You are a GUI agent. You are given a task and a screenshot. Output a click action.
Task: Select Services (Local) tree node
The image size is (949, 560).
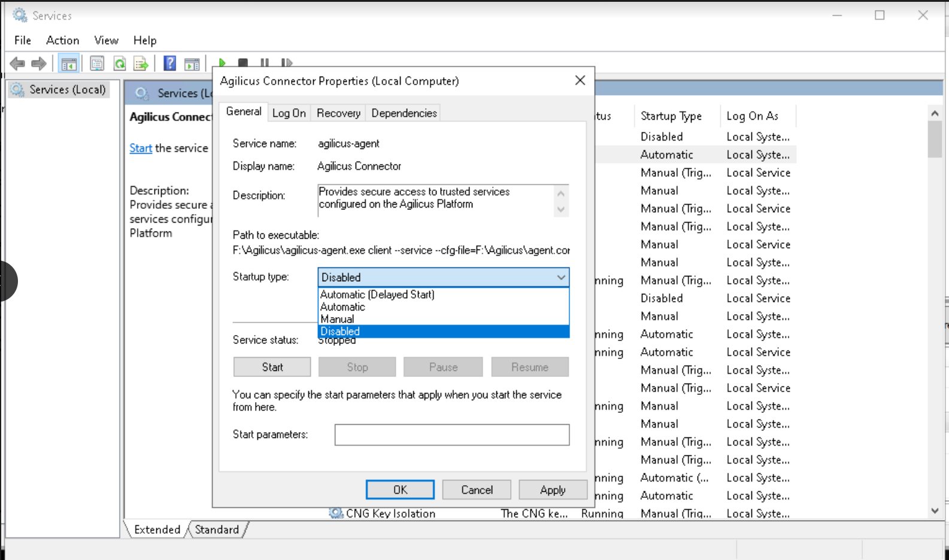[x=67, y=90]
